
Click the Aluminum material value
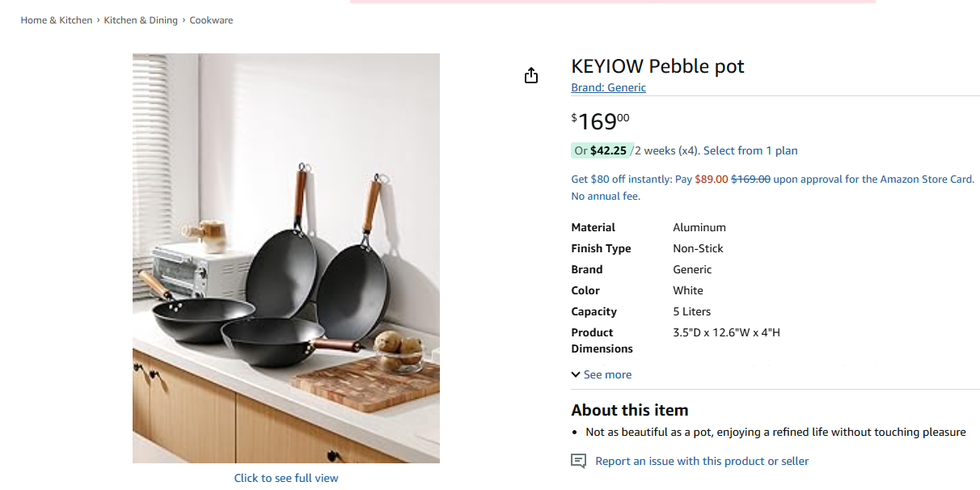[x=699, y=227]
